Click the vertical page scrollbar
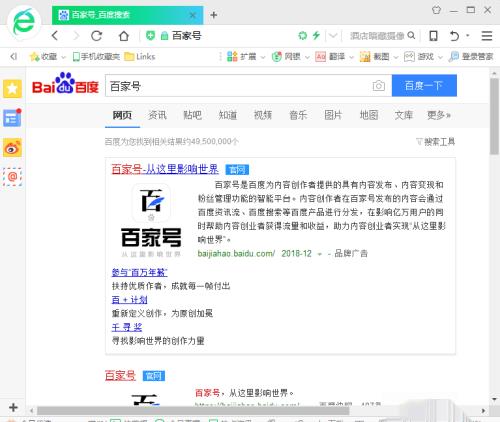Image resolution: width=500 pixels, height=422 pixels. pyautogui.click(x=494, y=117)
